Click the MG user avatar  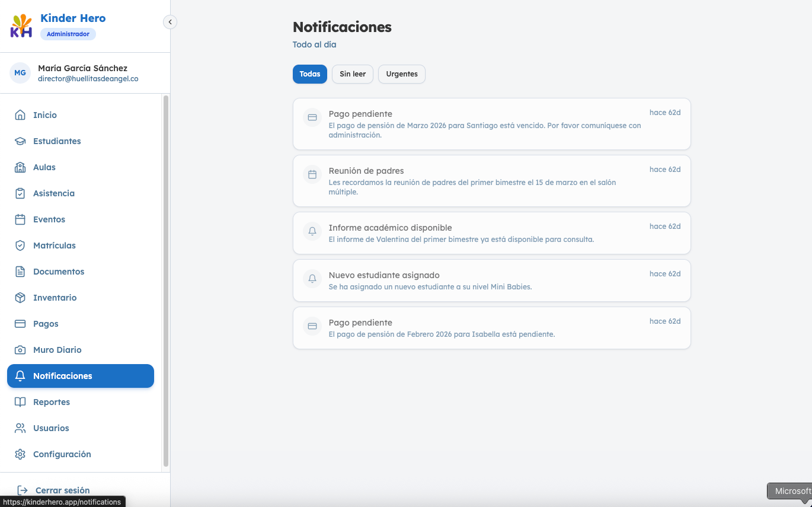(x=20, y=73)
